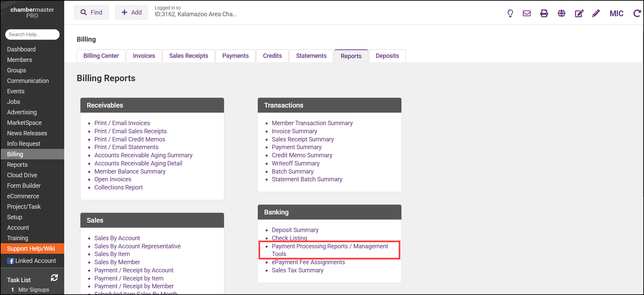Click the Find button
644x295 pixels.
point(91,13)
